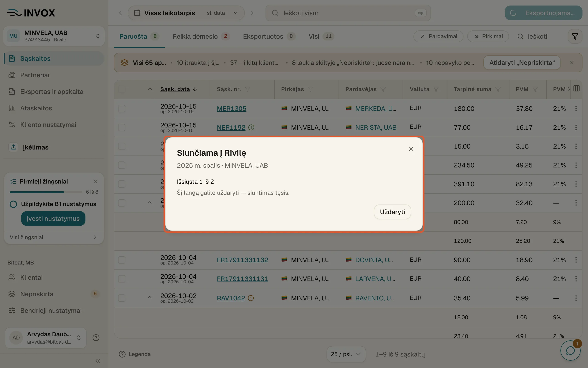Screen dimensions: 588x368
Task: Close the Siunčiama į Rivilę dialog with X
Action: point(411,149)
